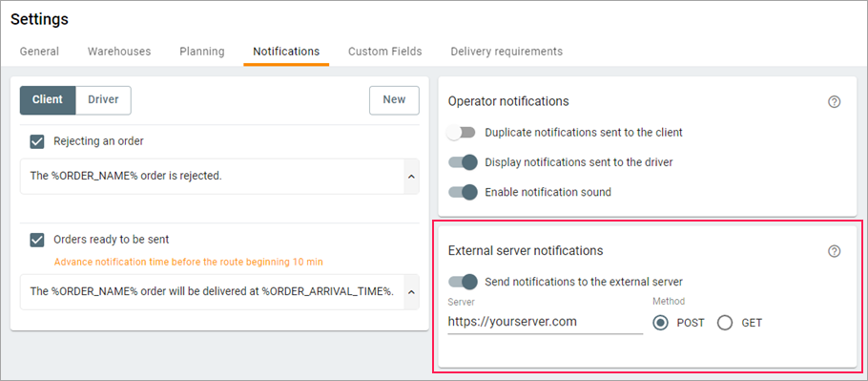868x381 pixels.
Task: Click the Server URL input field
Action: [x=546, y=322]
